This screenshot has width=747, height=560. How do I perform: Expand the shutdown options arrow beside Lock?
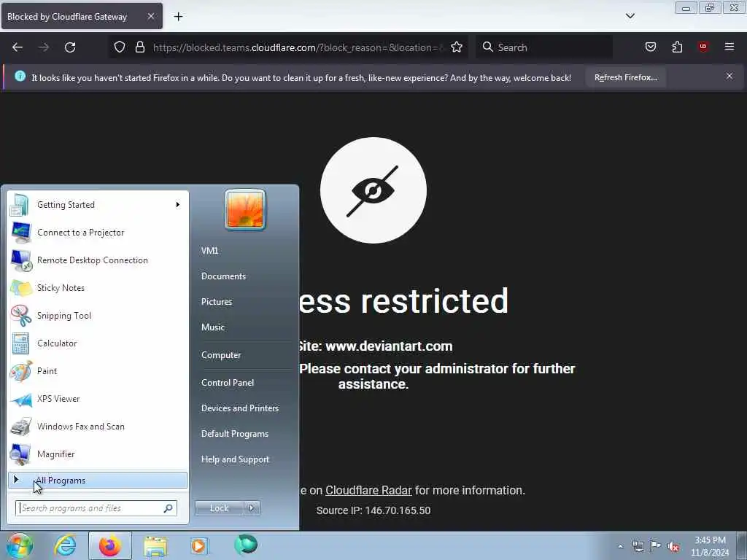click(x=252, y=508)
